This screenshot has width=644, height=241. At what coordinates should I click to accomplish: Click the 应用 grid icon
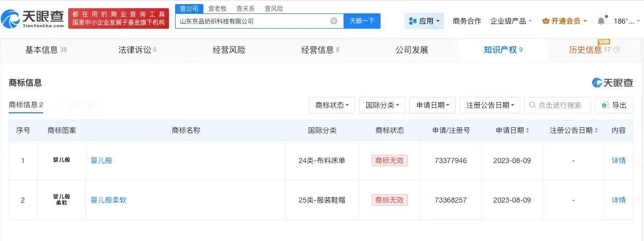pos(412,21)
